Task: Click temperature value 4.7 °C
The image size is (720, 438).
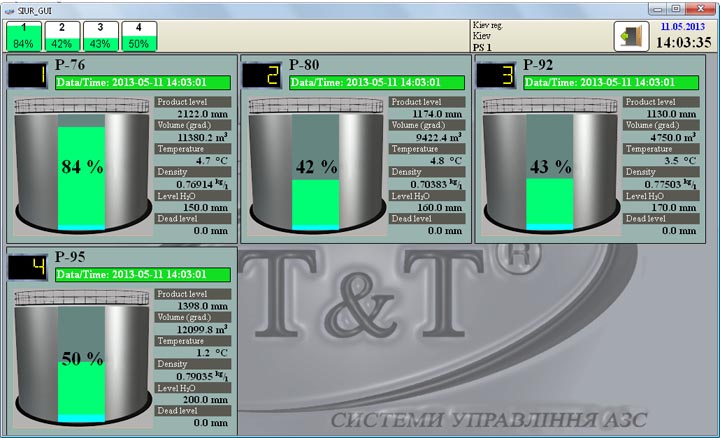Action: coord(212,161)
